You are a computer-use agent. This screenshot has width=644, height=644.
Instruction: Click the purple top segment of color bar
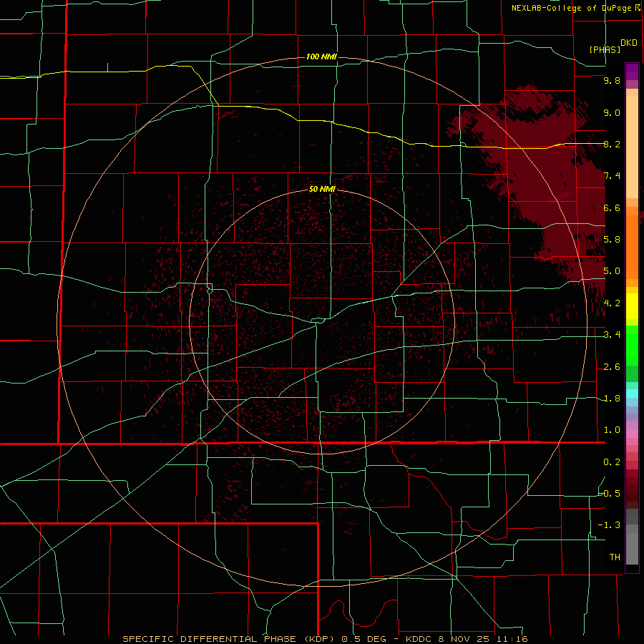pos(632,72)
